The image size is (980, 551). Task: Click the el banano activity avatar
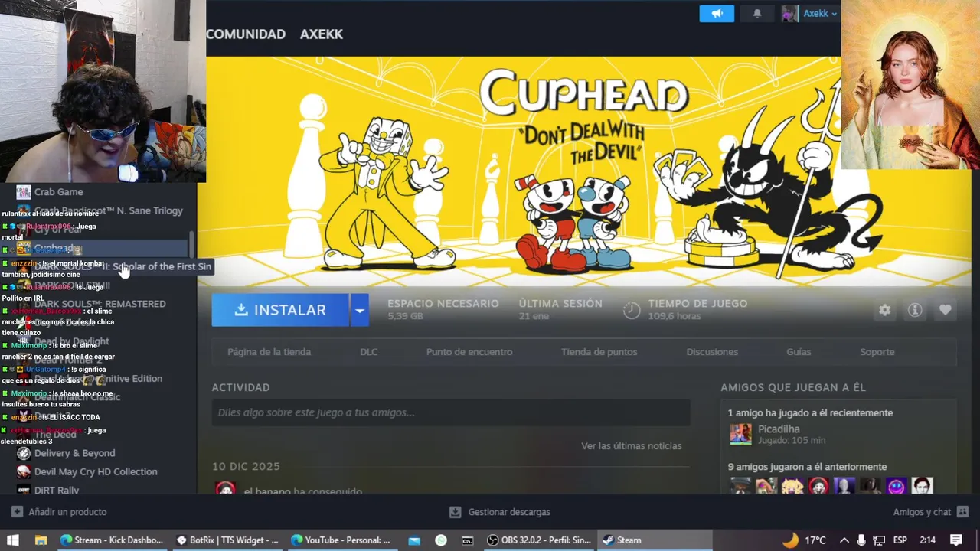tap(225, 488)
